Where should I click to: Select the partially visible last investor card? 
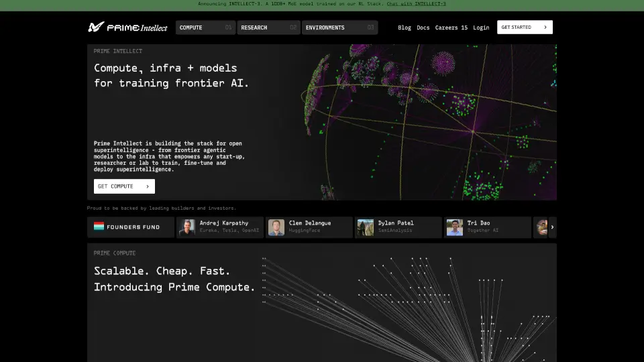(x=541, y=227)
